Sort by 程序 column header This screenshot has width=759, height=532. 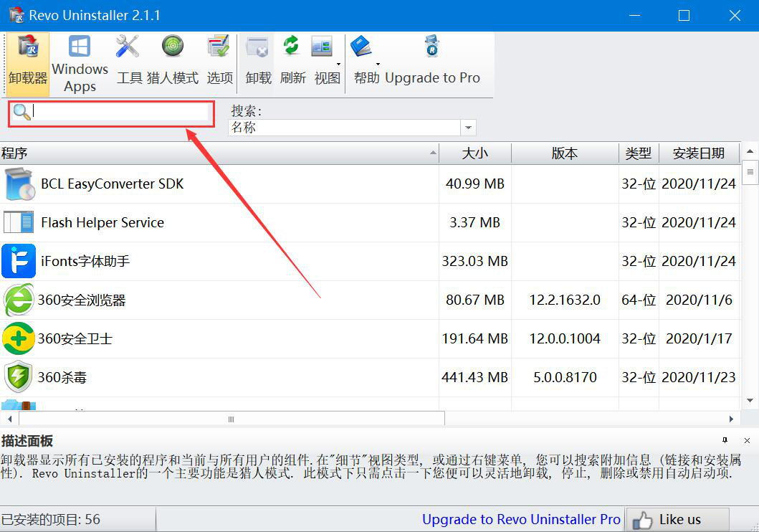[x=219, y=153]
